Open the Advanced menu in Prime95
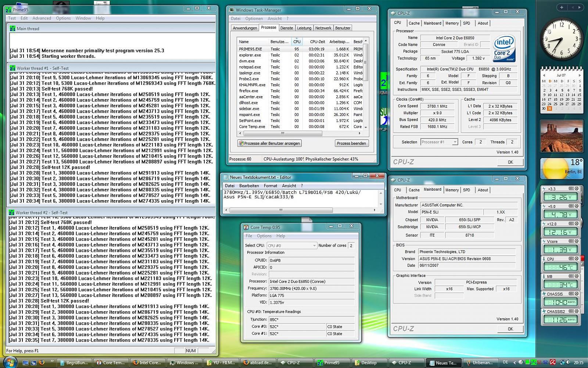Screen dimensions: 588x368 [x=42, y=18]
